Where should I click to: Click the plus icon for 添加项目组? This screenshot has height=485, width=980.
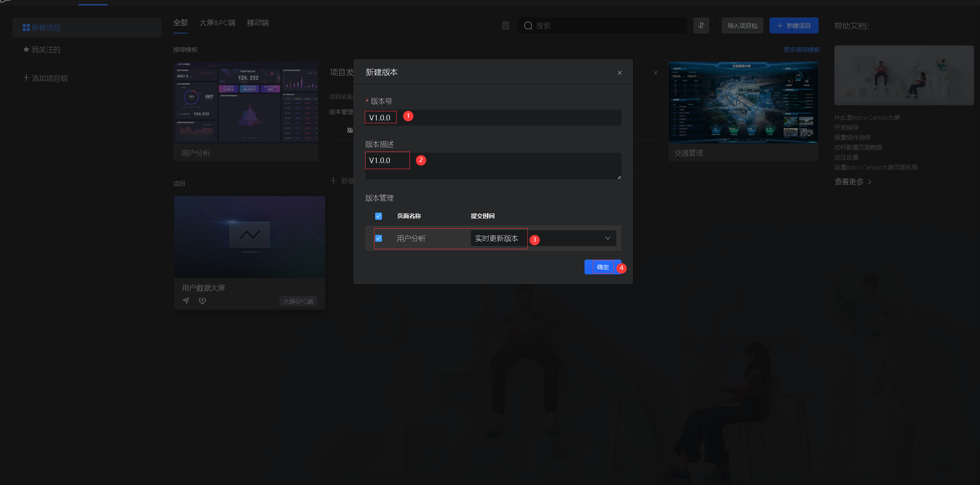26,78
